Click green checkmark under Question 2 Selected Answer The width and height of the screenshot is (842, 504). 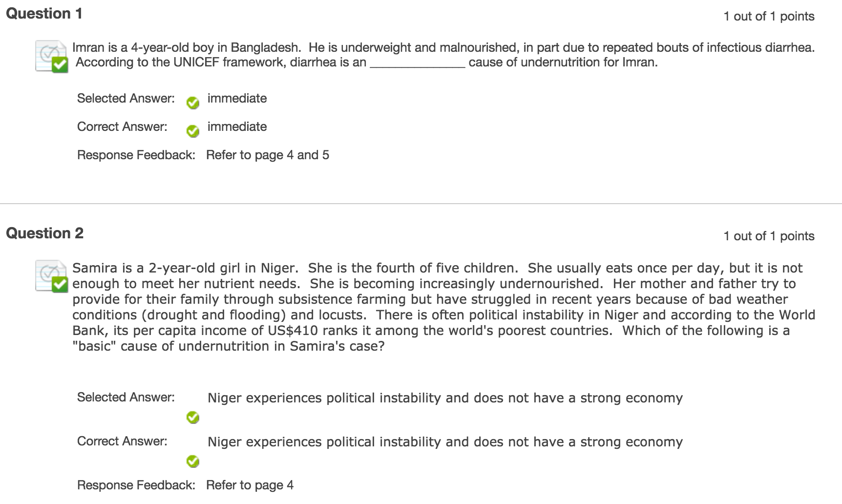pos(193,417)
